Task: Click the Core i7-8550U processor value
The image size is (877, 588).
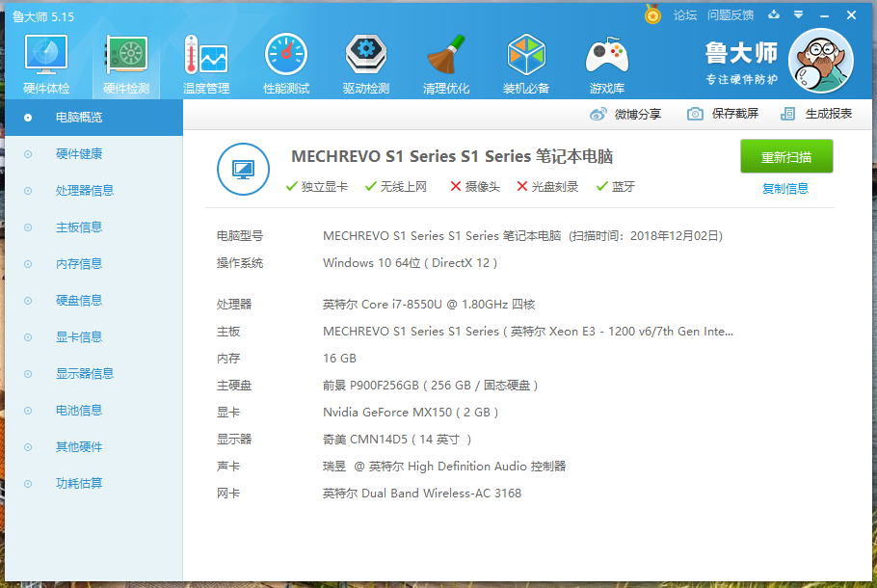Action: 429,305
